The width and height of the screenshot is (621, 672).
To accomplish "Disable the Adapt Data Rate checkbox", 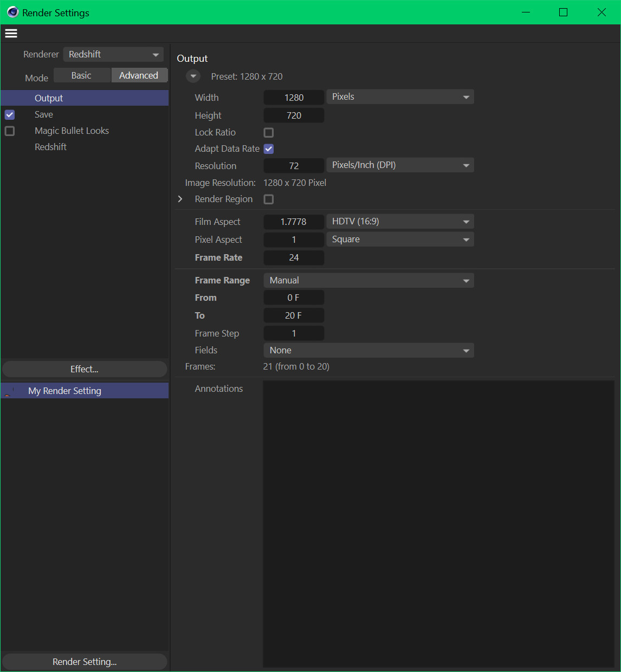I will click(x=269, y=148).
